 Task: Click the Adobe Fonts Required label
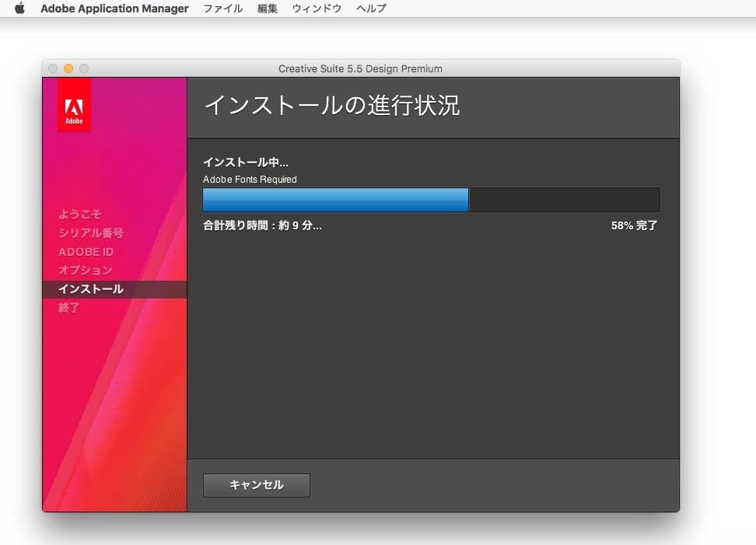tap(250, 180)
